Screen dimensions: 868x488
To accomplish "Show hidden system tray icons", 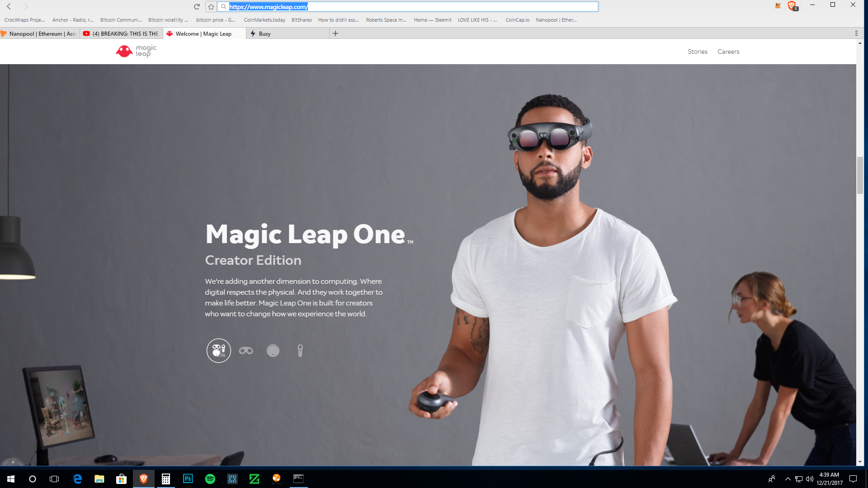I will 788,479.
